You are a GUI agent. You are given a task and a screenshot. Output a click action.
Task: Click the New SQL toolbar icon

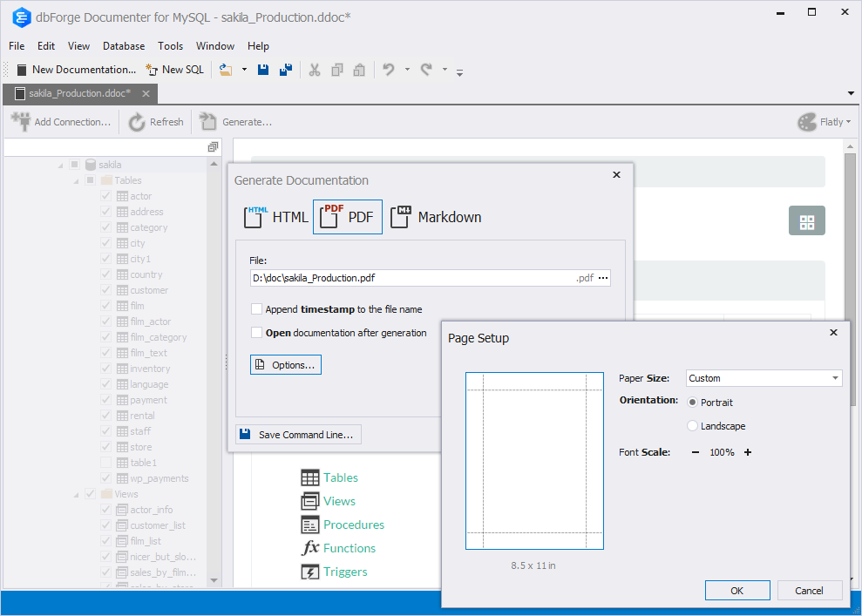coord(152,70)
